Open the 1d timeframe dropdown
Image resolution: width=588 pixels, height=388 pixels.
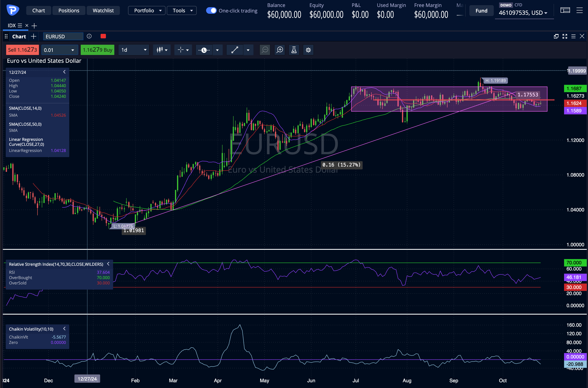134,50
